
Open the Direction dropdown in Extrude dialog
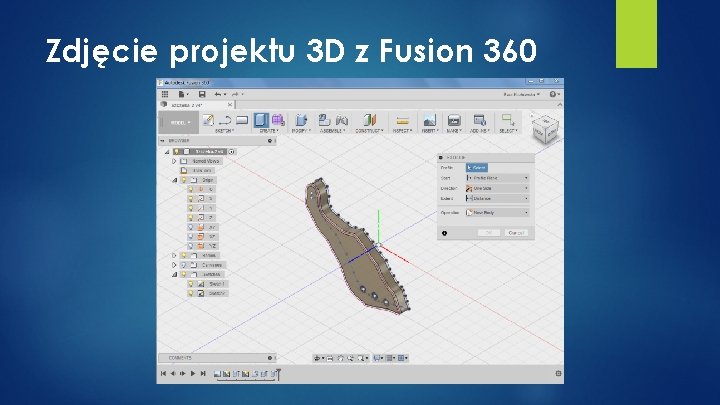(497, 188)
